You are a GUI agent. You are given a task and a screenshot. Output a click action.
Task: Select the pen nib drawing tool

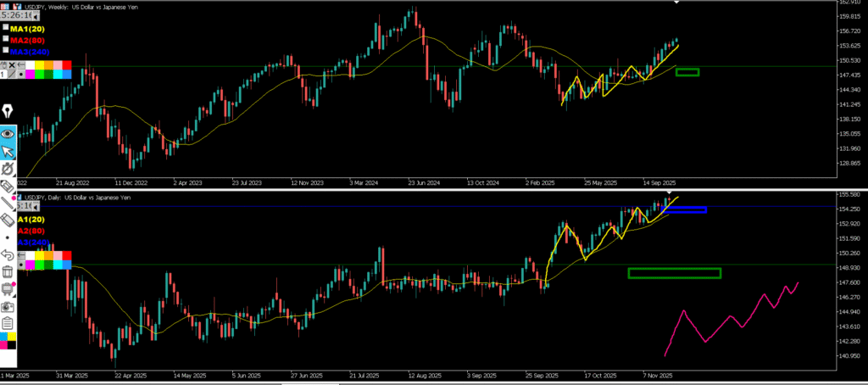point(9,112)
